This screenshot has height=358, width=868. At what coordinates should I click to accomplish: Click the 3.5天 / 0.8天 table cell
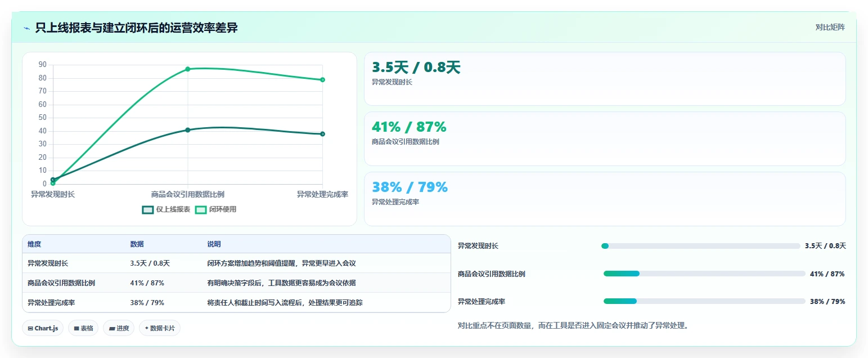(150, 263)
